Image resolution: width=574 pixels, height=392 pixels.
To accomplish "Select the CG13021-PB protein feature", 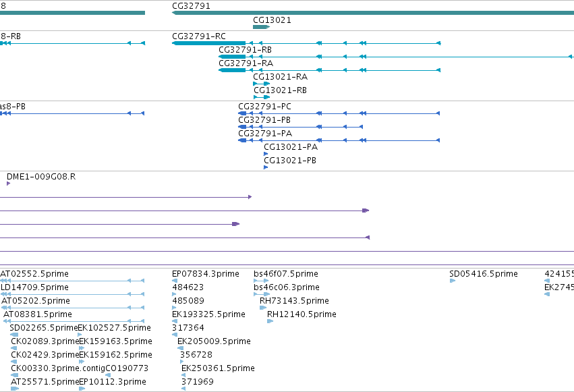I will pyautogui.click(x=266, y=167).
